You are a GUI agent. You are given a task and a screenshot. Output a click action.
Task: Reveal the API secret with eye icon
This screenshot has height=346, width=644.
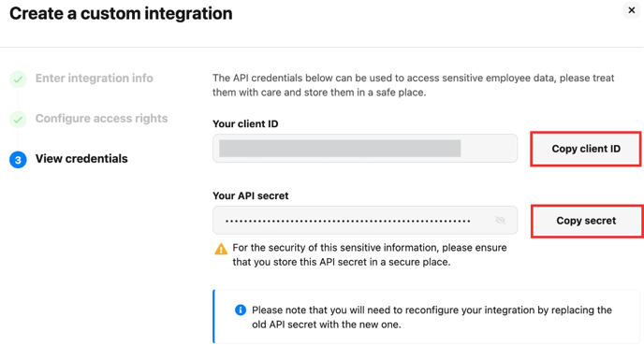[500, 221]
